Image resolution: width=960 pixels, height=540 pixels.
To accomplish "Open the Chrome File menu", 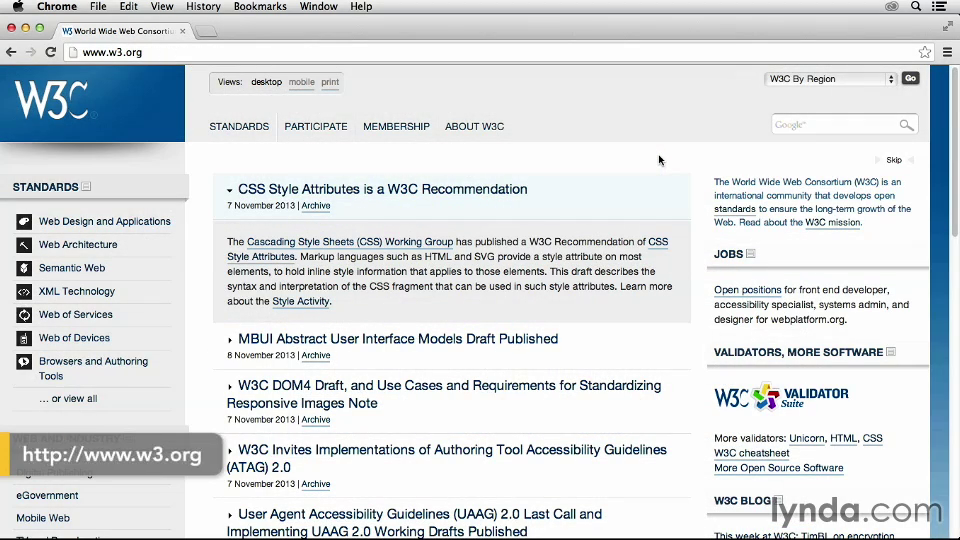I will pyautogui.click(x=98, y=6).
